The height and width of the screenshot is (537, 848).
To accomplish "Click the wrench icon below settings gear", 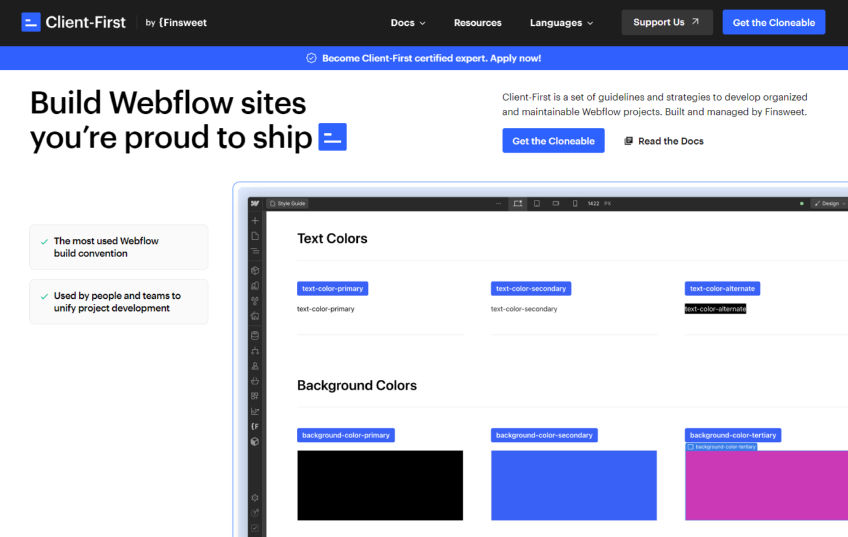I will click(255, 513).
